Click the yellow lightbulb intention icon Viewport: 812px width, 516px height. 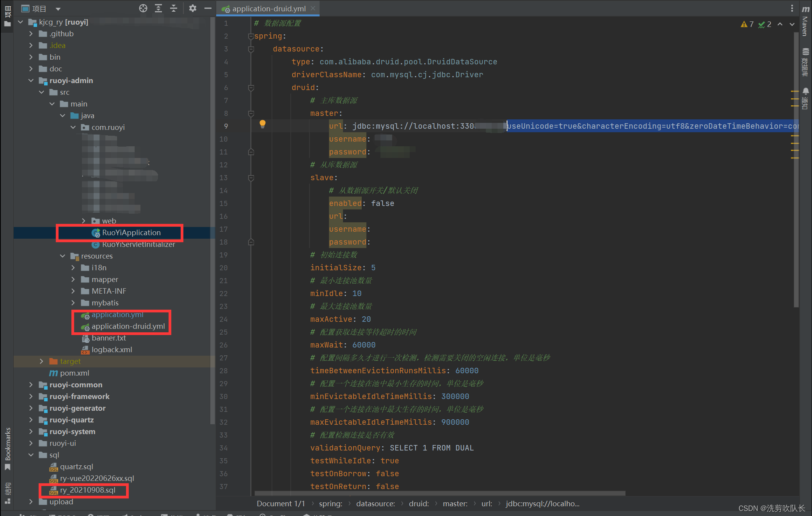(x=263, y=124)
